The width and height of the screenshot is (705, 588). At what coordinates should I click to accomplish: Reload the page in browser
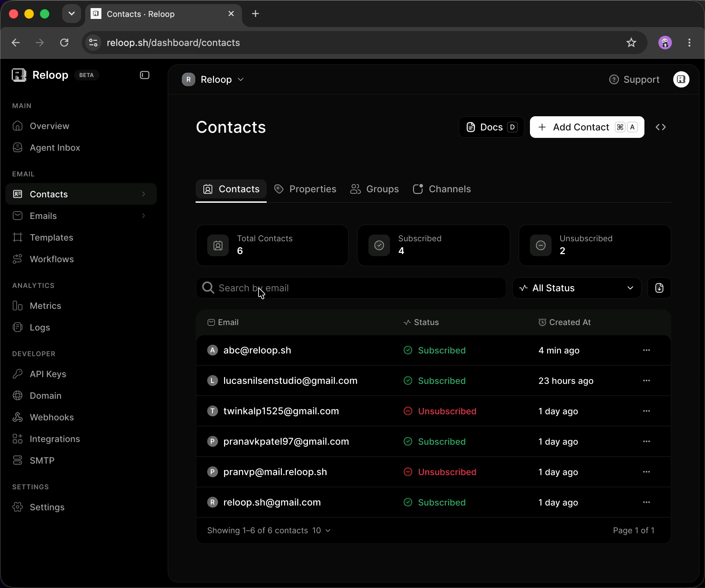click(x=64, y=43)
